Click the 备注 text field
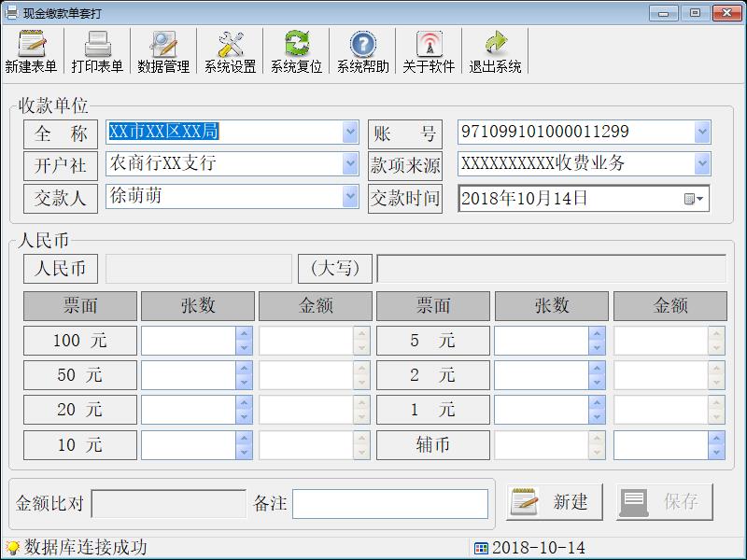The image size is (747, 560). pyautogui.click(x=390, y=503)
